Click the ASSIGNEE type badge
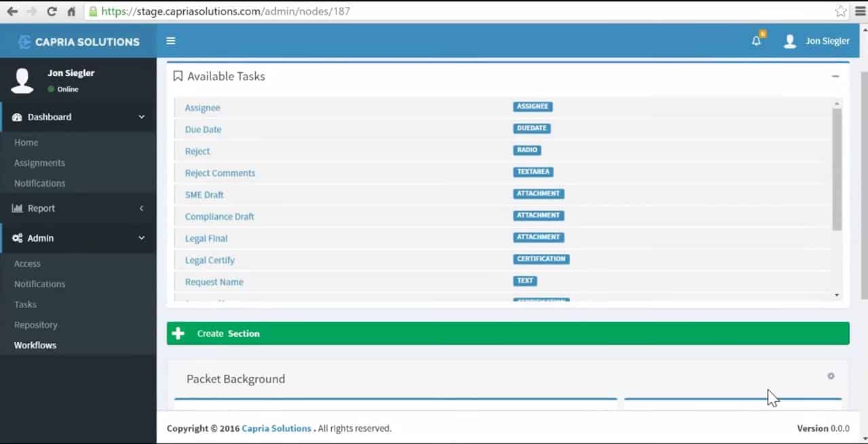 (533, 107)
